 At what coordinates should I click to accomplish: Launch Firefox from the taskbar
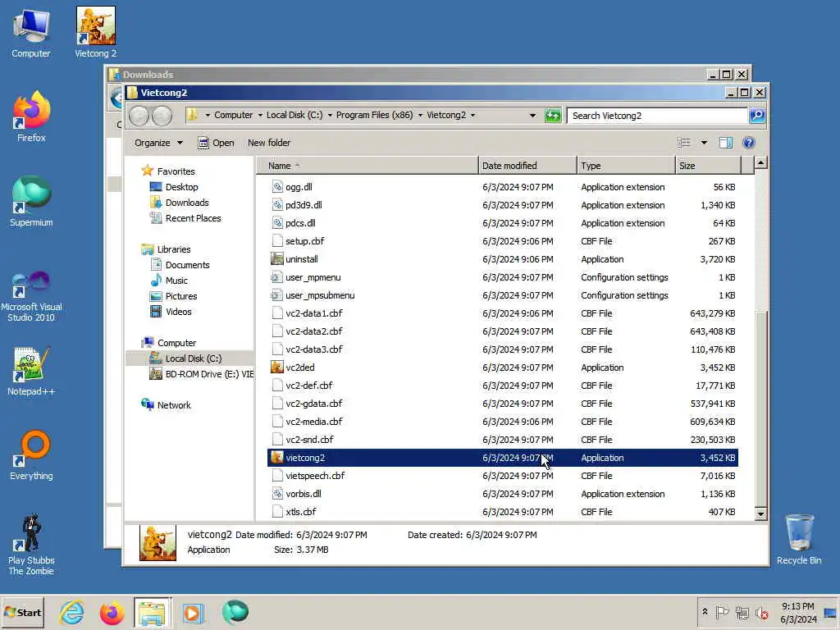pos(112,613)
